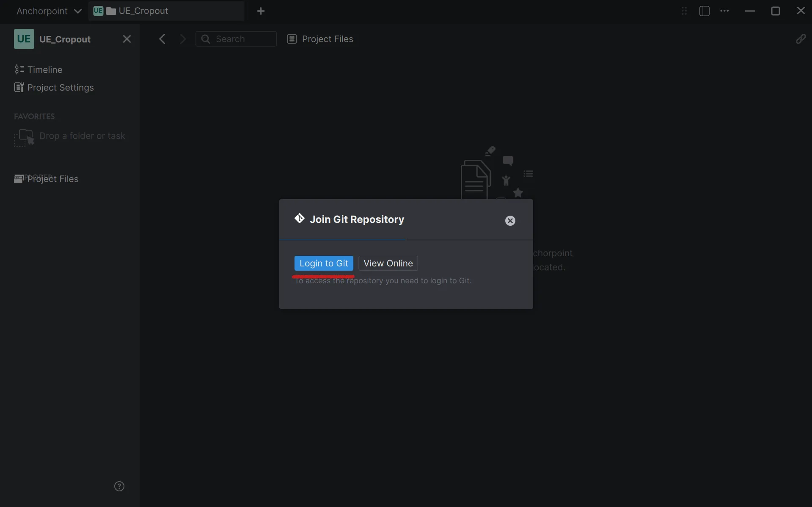Click the Drop a folder or task area
The image size is (812, 507).
coord(70,137)
